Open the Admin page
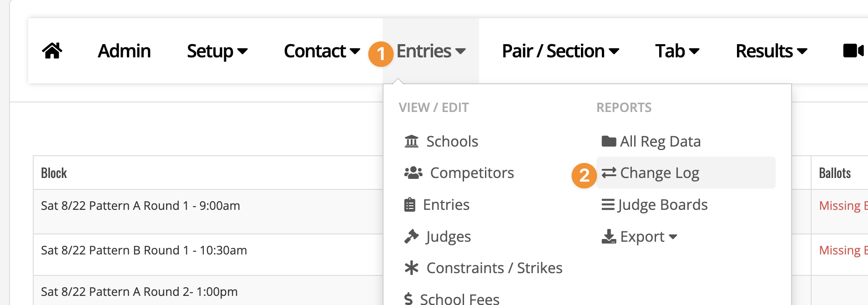This screenshot has width=868, height=305. click(x=124, y=51)
